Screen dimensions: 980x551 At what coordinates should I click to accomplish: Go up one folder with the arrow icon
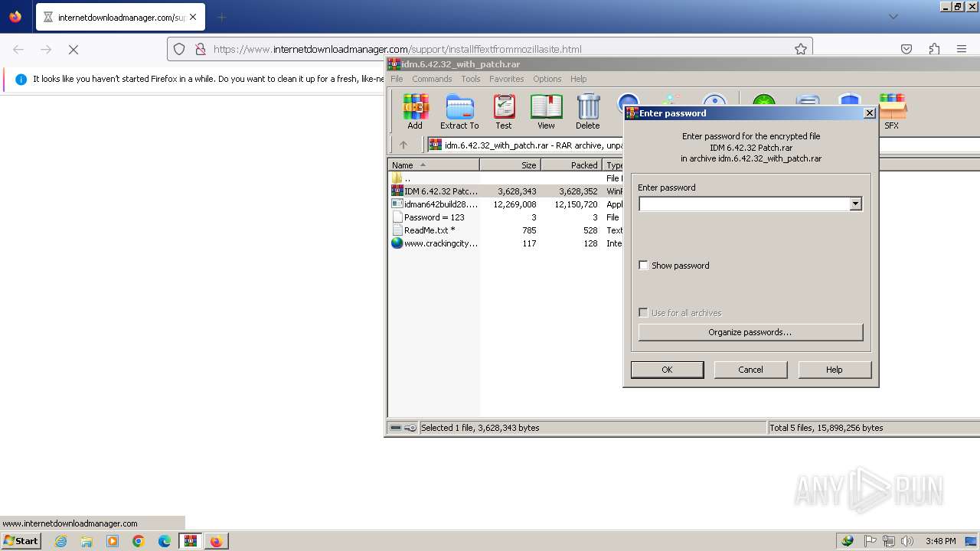pyautogui.click(x=403, y=145)
